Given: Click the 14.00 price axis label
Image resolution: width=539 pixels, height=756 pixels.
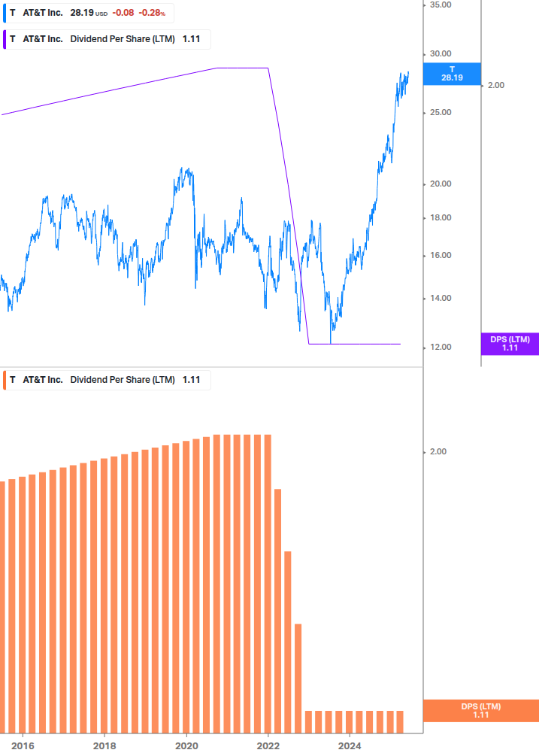Looking at the screenshot, I should pyautogui.click(x=441, y=298).
